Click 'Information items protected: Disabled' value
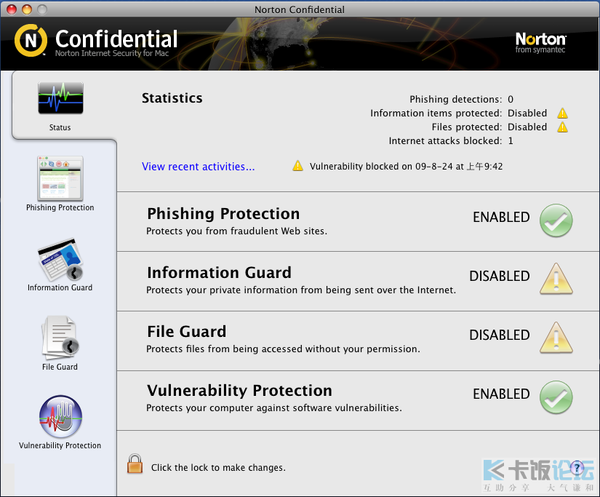The width and height of the screenshot is (600, 497). (527, 113)
